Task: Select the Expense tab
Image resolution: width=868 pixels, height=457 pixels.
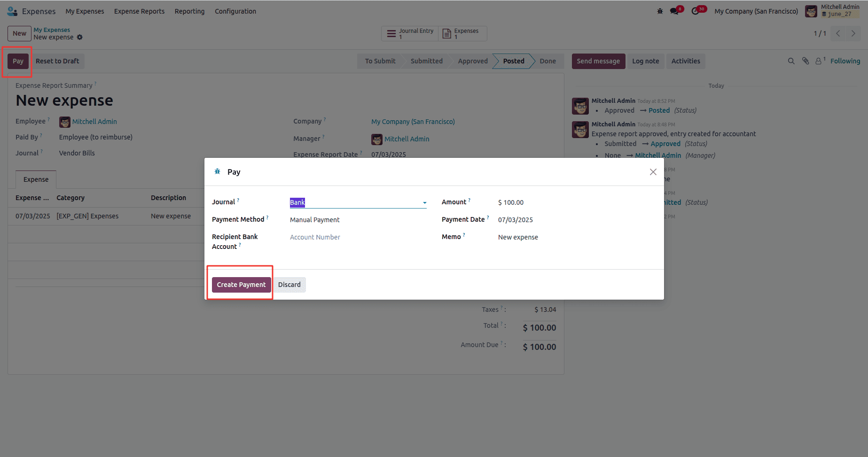Action: click(x=36, y=179)
